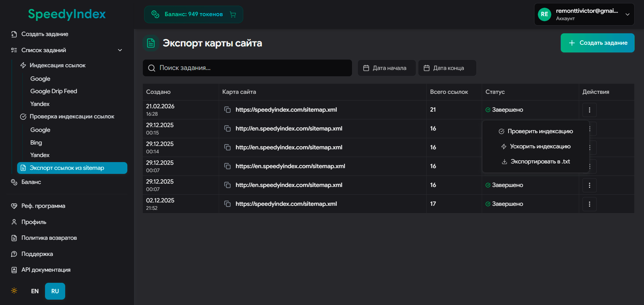Image resolution: width=644 pixels, height=305 pixels.
Task: Copy the 02.12.2025 sitemap URL via copy icon
Action: (227, 204)
